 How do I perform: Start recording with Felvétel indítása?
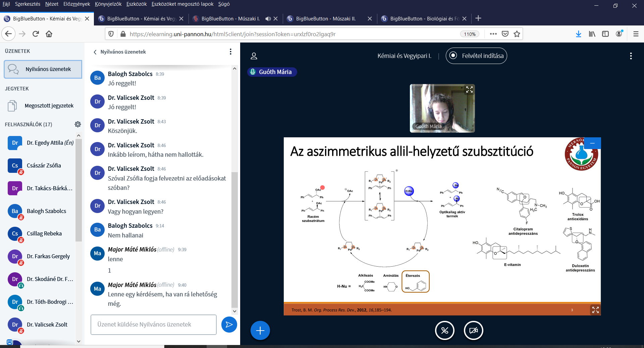[x=476, y=56]
